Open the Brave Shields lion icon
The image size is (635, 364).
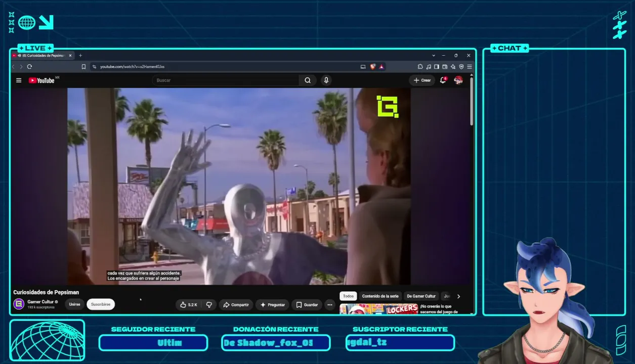[373, 67]
